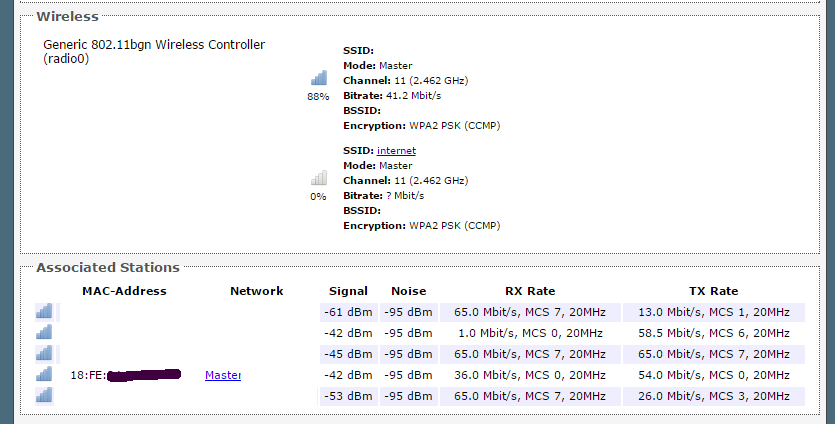The image size is (835, 424).
Task: Click the Signal column header
Action: pyautogui.click(x=348, y=291)
